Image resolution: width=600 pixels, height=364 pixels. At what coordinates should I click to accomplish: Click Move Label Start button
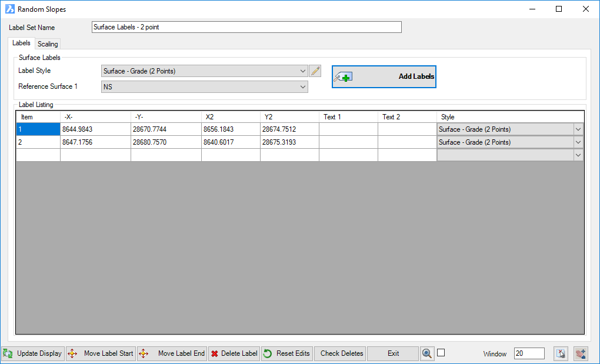[x=101, y=353]
